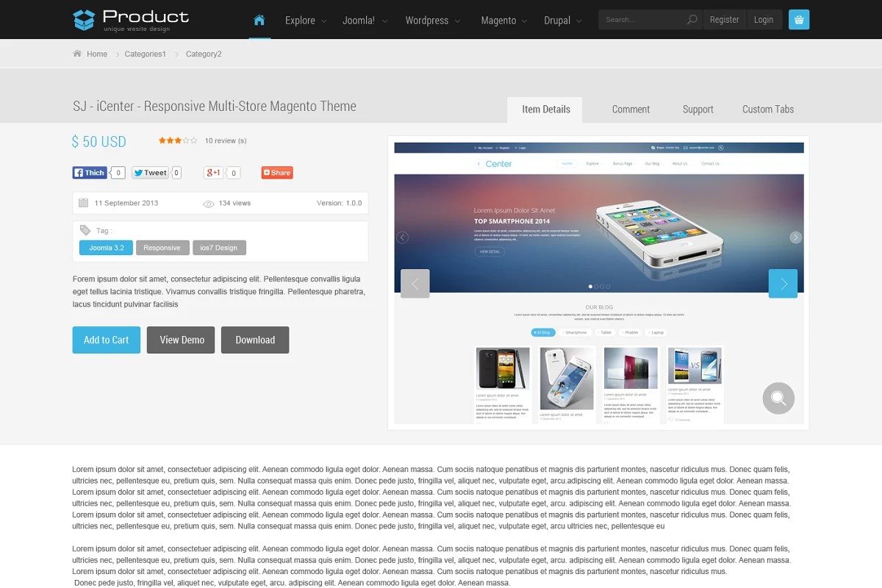Expand the Joomla! dropdown menu
Screen dimensions: 882x588
(365, 21)
